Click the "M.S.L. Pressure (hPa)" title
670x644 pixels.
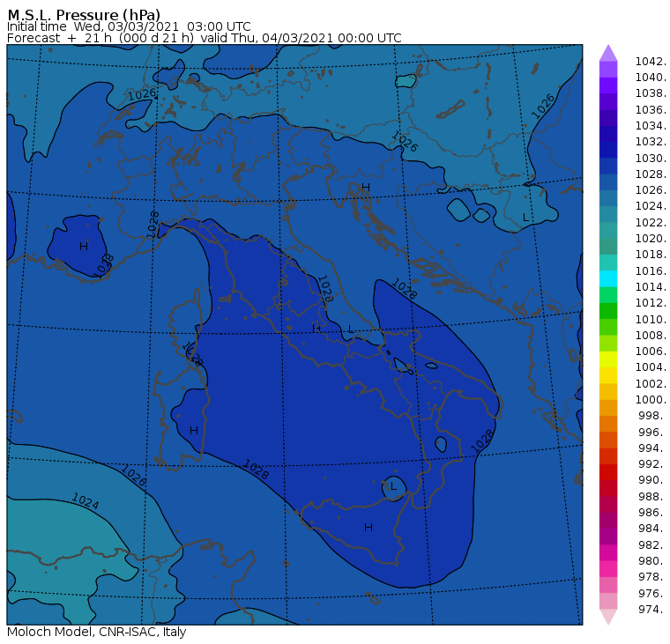click(x=84, y=14)
